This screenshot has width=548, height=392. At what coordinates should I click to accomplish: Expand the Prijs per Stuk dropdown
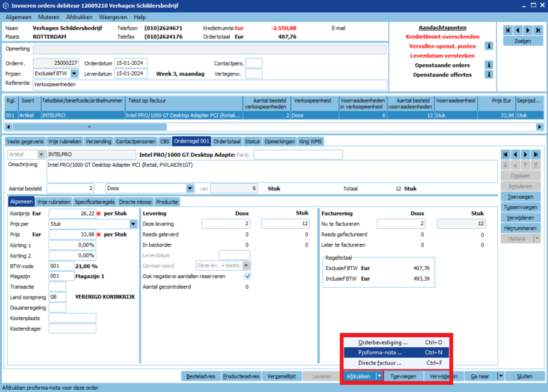[133, 224]
